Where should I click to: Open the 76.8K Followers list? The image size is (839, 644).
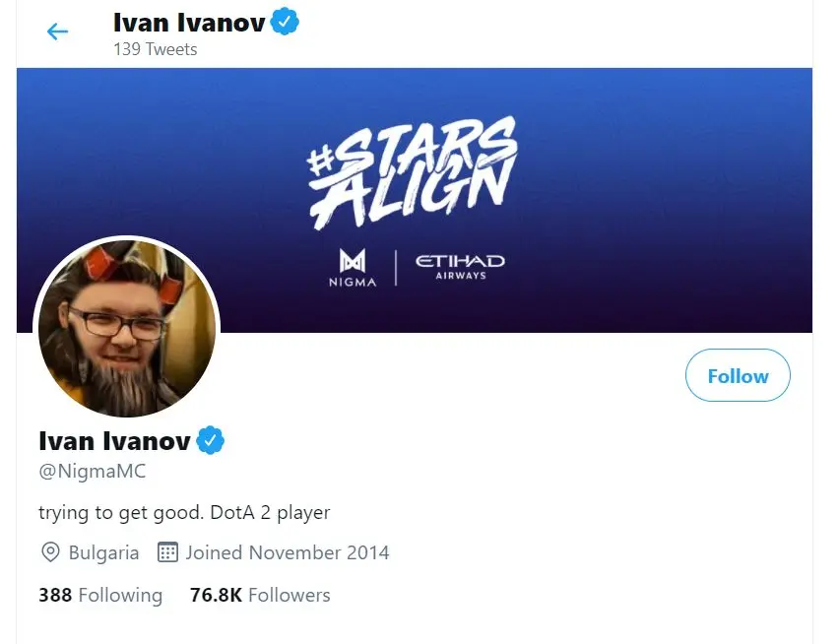pos(260,595)
